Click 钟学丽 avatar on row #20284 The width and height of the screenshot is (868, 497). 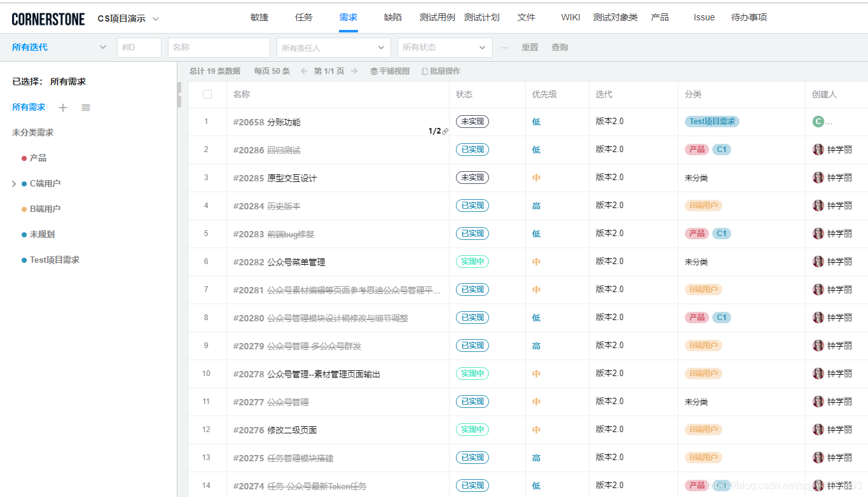coord(818,206)
